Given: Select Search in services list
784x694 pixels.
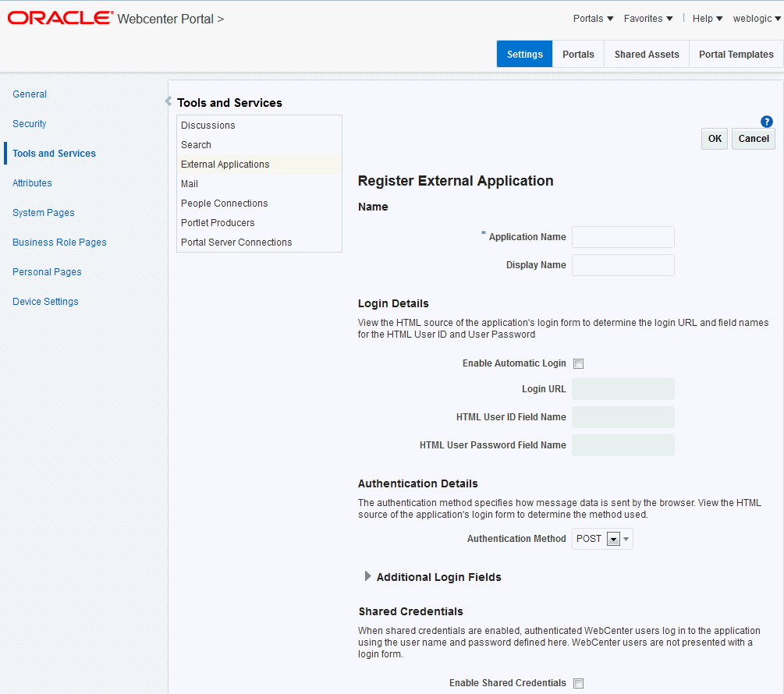Looking at the screenshot, I should [x=259, y=145].
